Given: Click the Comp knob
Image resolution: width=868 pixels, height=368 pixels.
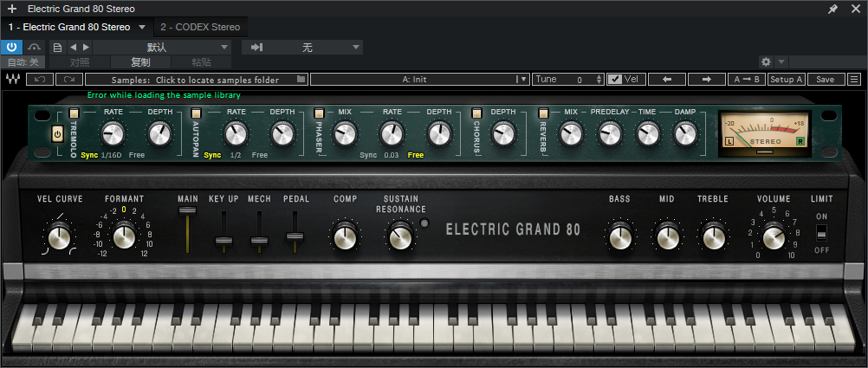Looking at the screenshot, I should 345,236.
